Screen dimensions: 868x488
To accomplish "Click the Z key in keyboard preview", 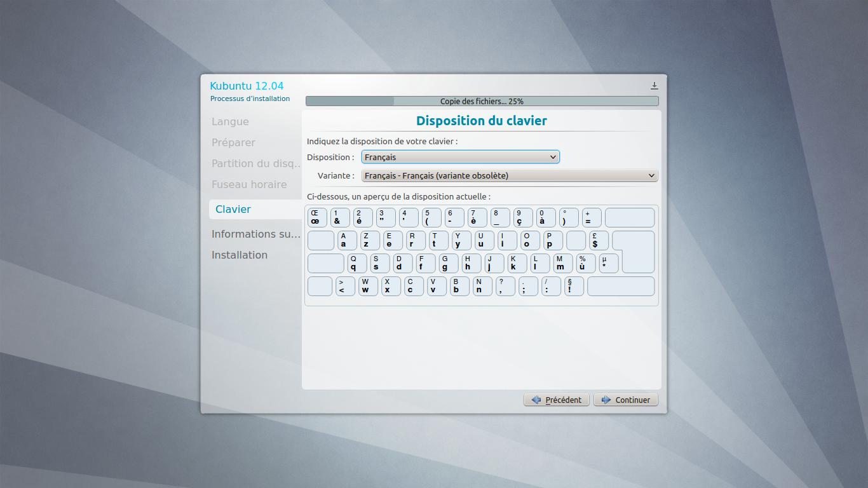I will pos(370,240).
